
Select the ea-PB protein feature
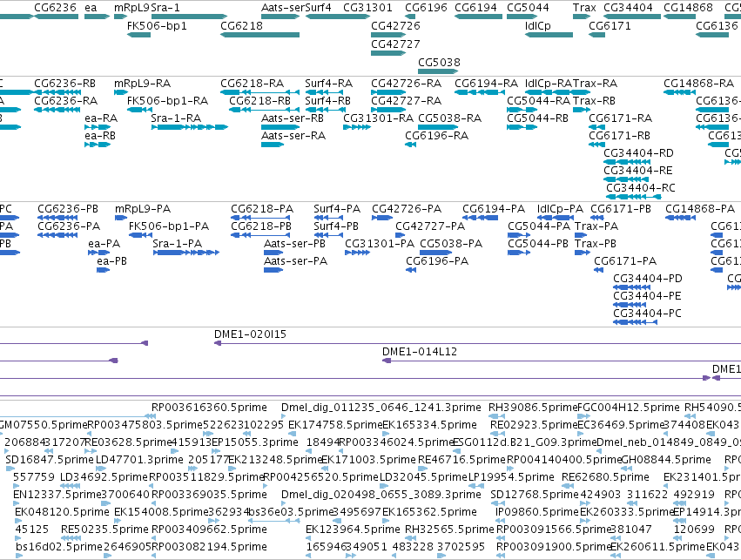tap(103, 270)
